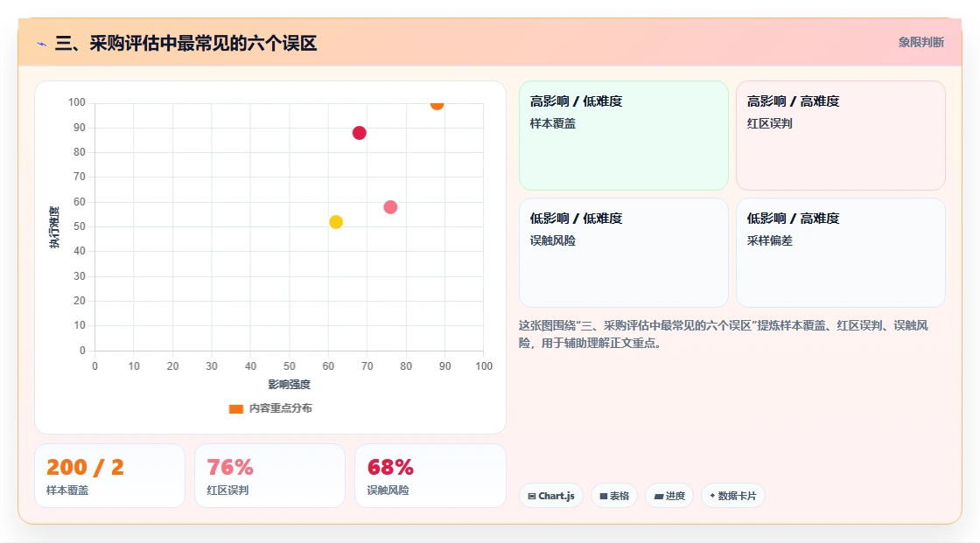The image size is (980, 543).
Task: Click the 影响强度 x-axis title
Action: 290,384
